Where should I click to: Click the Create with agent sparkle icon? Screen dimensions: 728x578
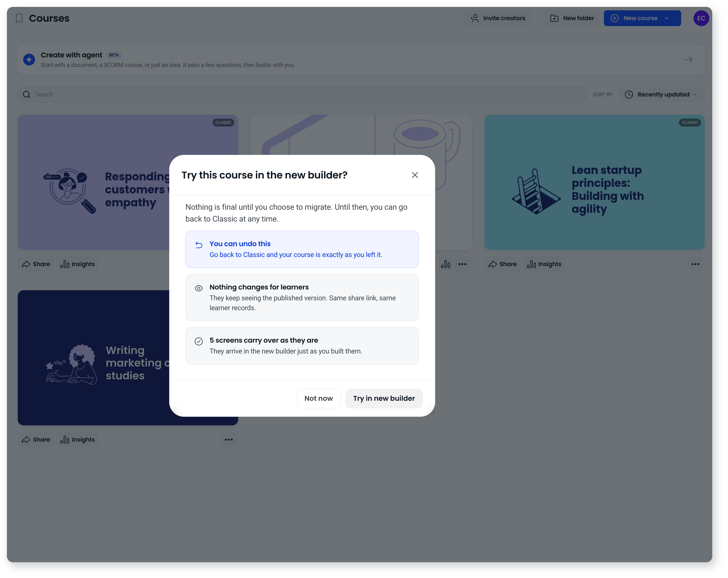[x=29, y=59]
